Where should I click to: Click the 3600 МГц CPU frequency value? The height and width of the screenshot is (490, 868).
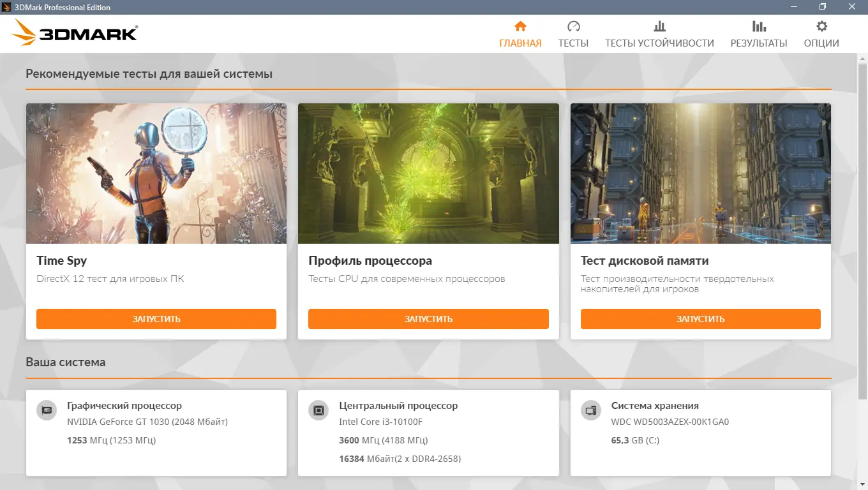[384, 440]
